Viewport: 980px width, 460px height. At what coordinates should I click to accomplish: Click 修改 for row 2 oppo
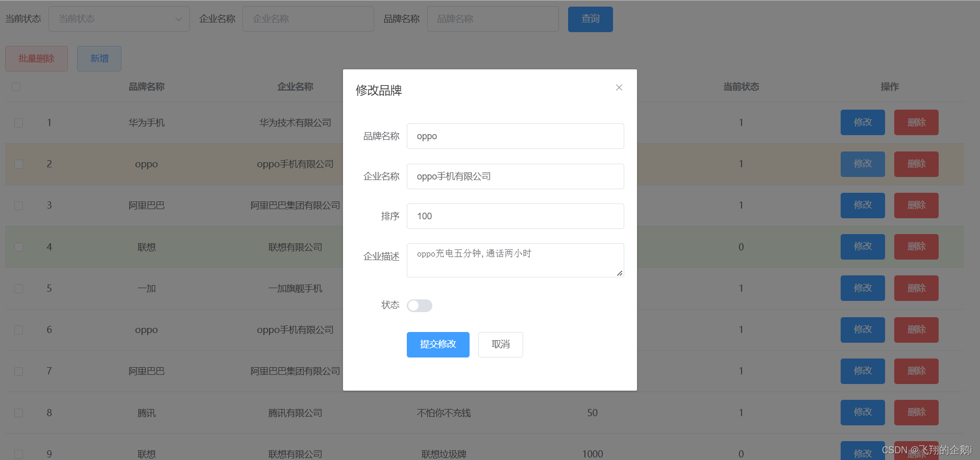[x=863, y=164]
